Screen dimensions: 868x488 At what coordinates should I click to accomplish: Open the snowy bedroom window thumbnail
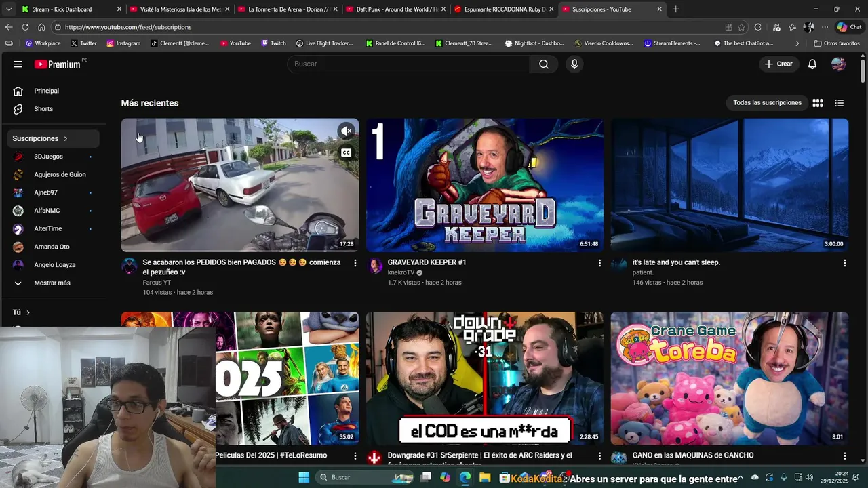(730, 185)
